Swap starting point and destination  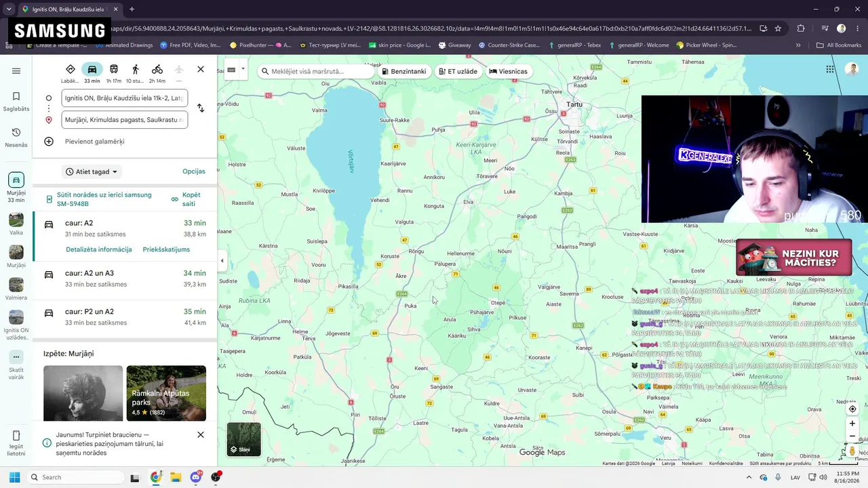[201, 108]
